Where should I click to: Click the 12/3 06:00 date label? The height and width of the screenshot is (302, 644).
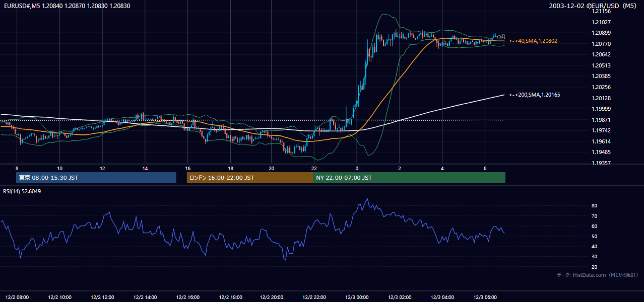tap(485, 297)
